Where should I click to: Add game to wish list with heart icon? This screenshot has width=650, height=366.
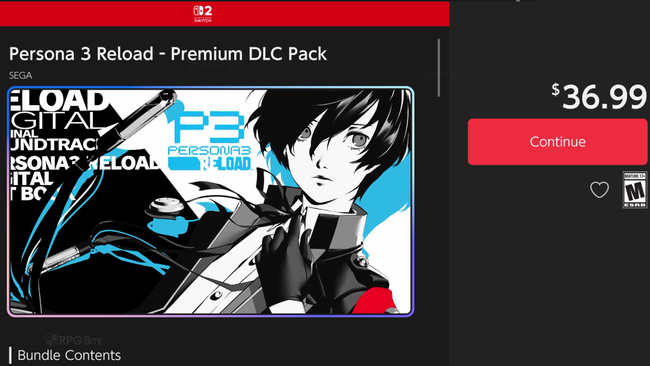tap(599, 190)
